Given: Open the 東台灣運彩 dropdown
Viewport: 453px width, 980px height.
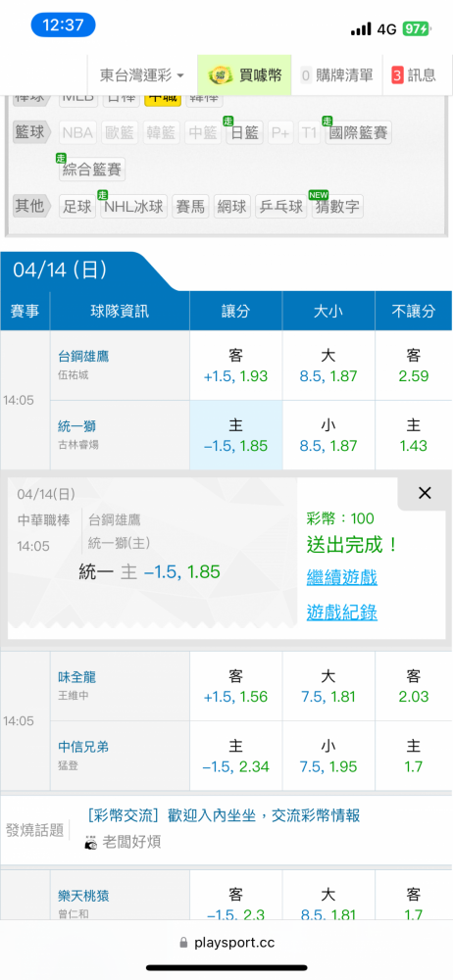Looking at the screenshot, I should tap(142, 75).
